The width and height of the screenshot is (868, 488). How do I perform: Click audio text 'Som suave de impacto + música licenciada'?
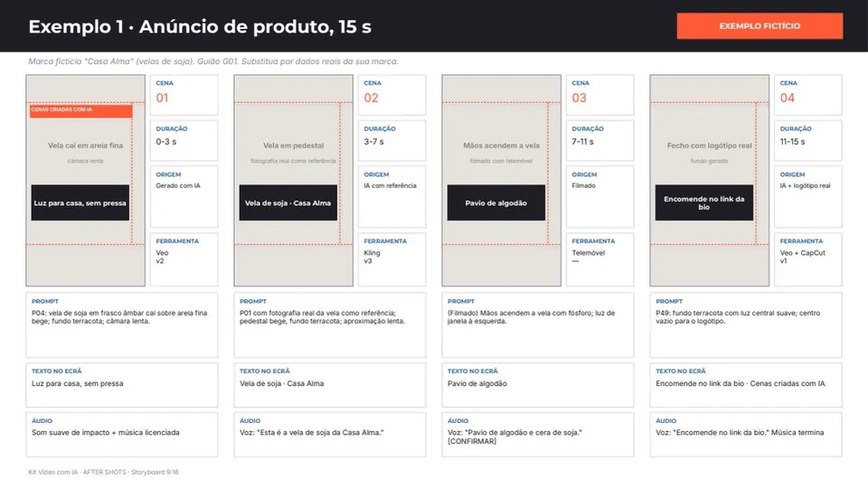coord(106,433)
